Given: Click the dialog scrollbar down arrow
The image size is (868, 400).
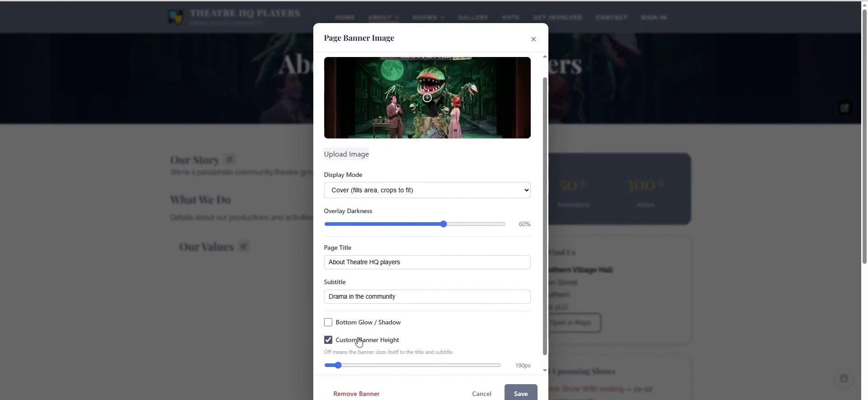Looking at the screenshot, I should click(545, 371).
